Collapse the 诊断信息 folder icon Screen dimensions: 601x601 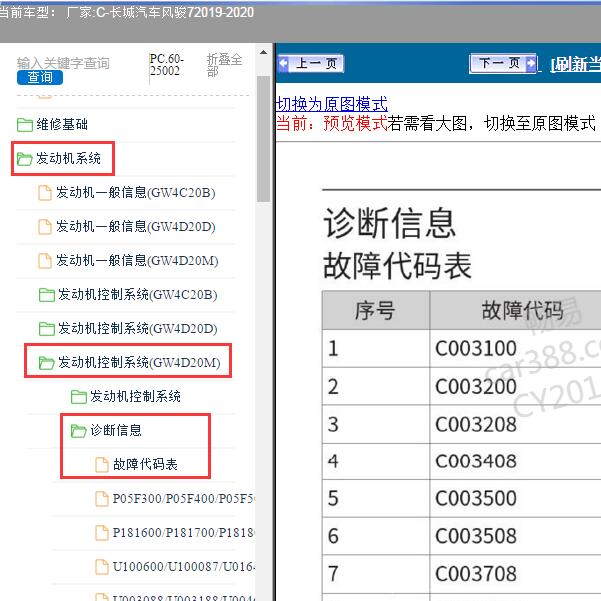point(79,431)
